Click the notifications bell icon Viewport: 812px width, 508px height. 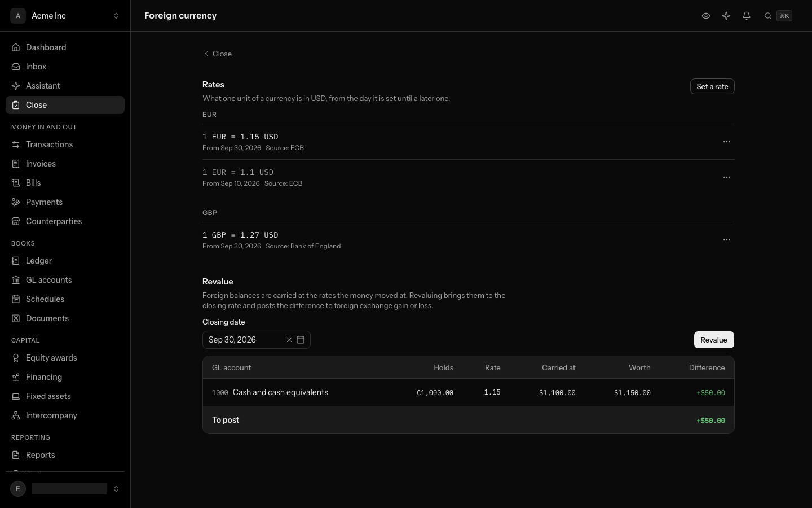pyautogui.click(x=747, y=16)
